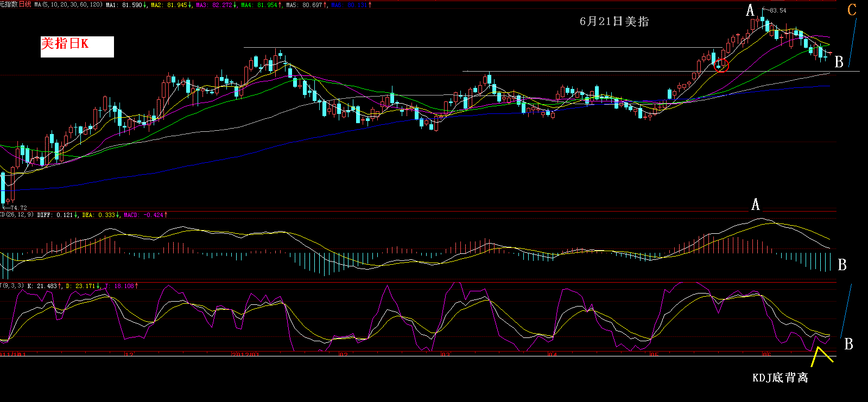Click the yellow MA2 81.945 value
Screen dimensions: 868x402
click(x=171, y=5)
